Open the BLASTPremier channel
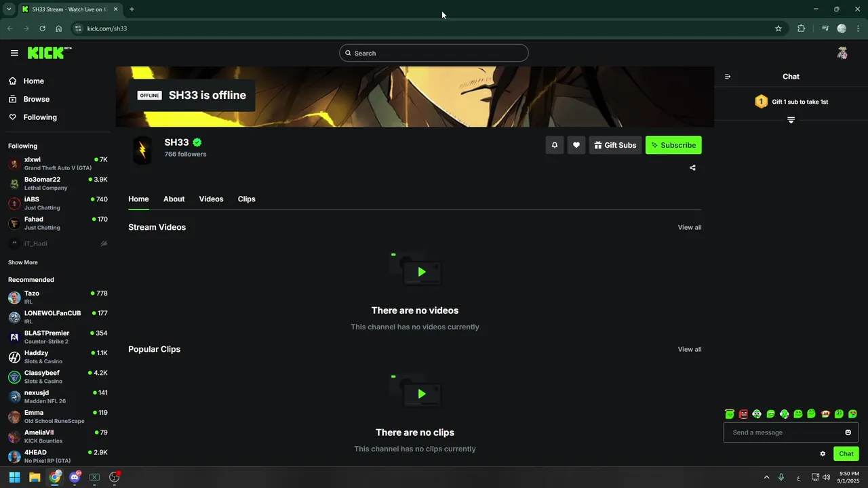Screen dimensions: 868x488 pos(58,337)
